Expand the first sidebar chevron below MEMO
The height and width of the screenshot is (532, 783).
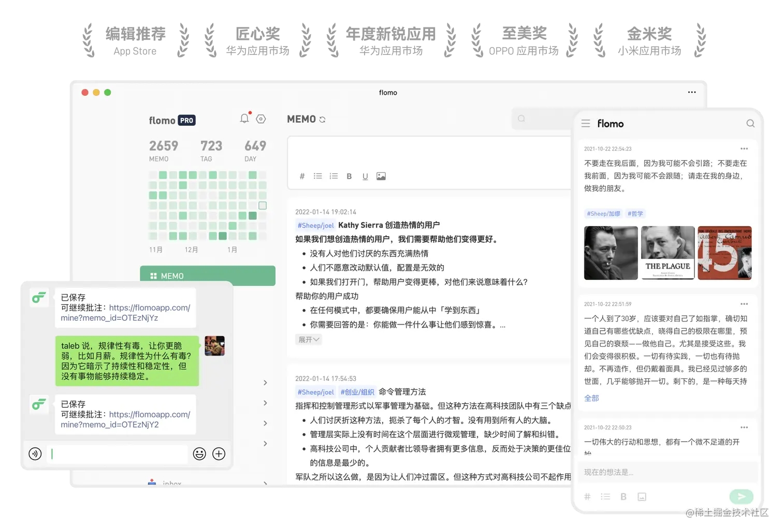tap(265, 382)
